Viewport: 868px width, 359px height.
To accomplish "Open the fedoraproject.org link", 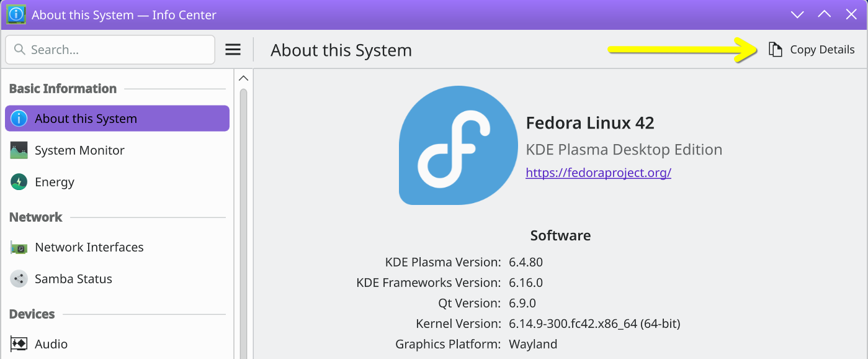I will (x=598, y=173).
